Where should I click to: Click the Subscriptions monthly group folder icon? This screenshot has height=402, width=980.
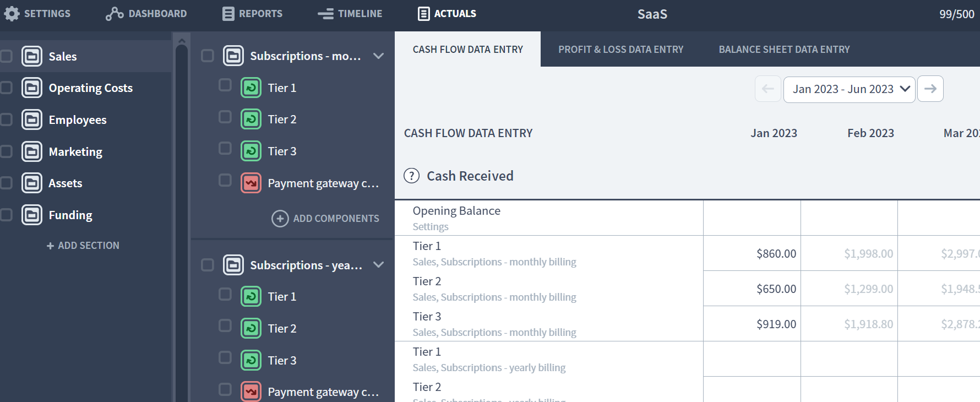(233, 56)
